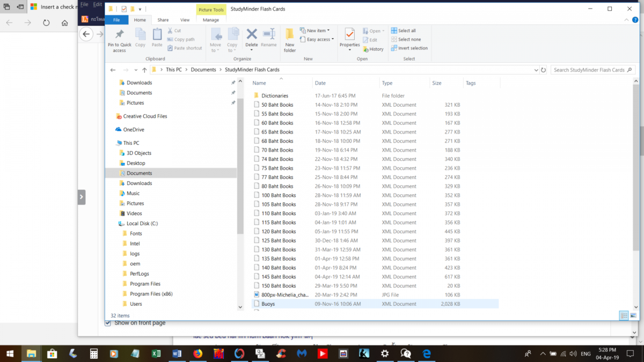The image size is (644, 362).
Task: Open the address bar history dropdown
Action: (x=536, y=70)
